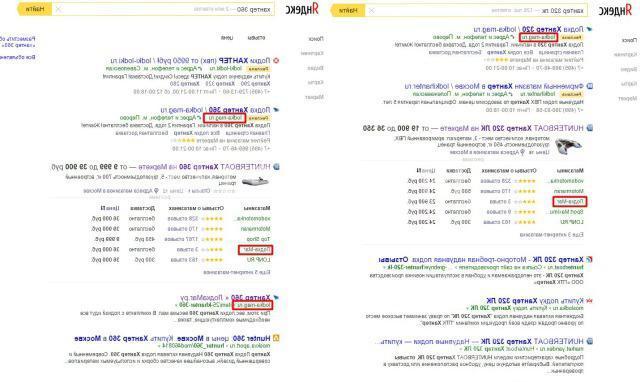Sort the Хантер 360 shop table by the Цена column
The image size is (640, 382).
click(x=109, y=208)
